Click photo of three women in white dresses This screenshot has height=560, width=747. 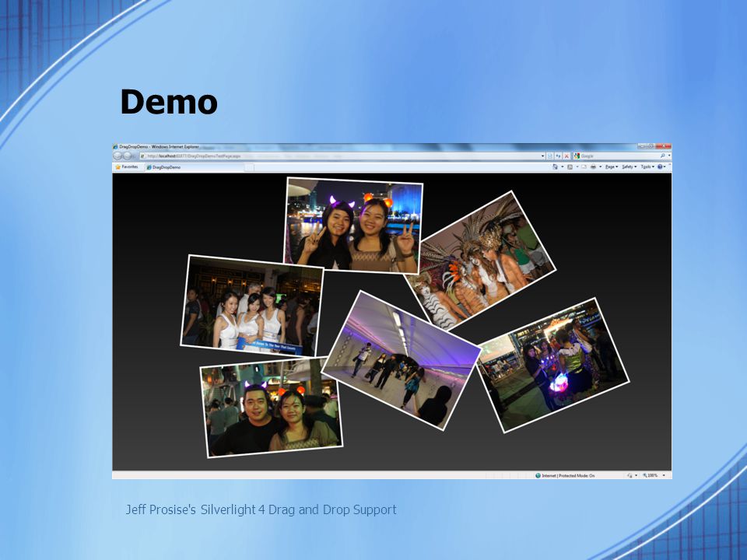pyautogui.click(x=251, y=306)
